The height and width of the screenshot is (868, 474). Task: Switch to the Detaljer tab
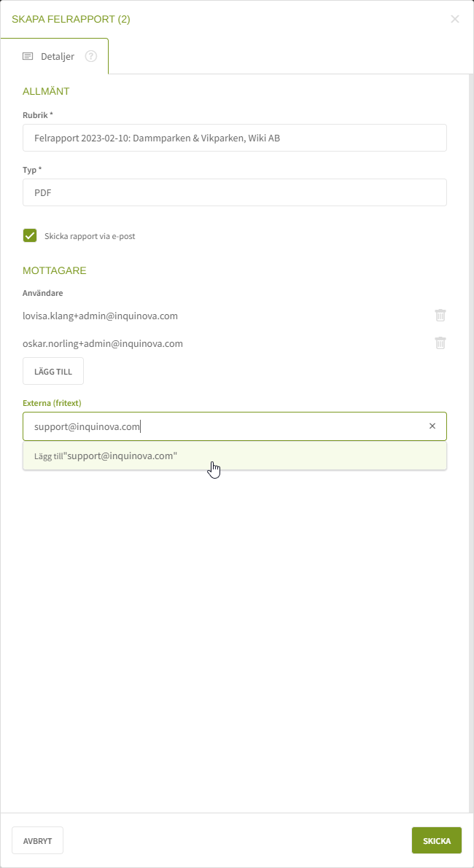click(x=58, y=56)
